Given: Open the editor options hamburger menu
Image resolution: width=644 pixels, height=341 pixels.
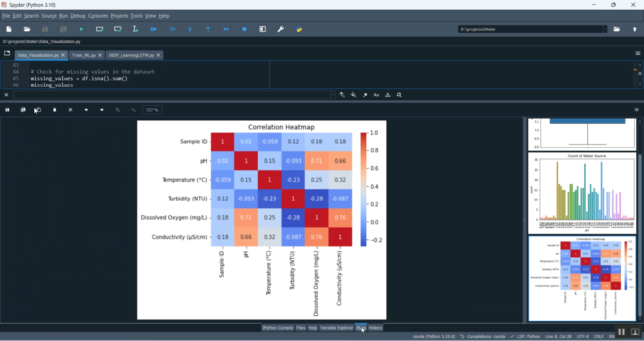Looking at the screenshot, I should point(637,53).
